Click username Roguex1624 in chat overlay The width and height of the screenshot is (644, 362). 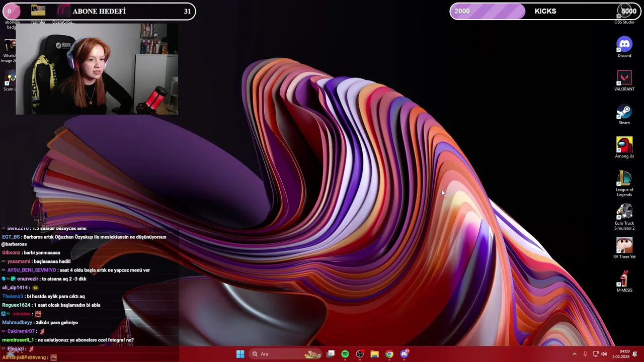pos(16,305)
